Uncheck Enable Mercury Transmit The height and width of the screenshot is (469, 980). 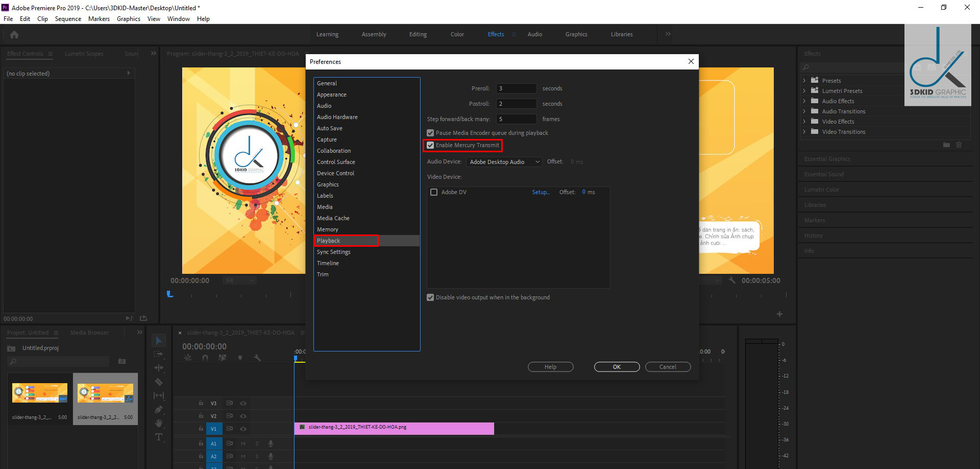(430, 146)
